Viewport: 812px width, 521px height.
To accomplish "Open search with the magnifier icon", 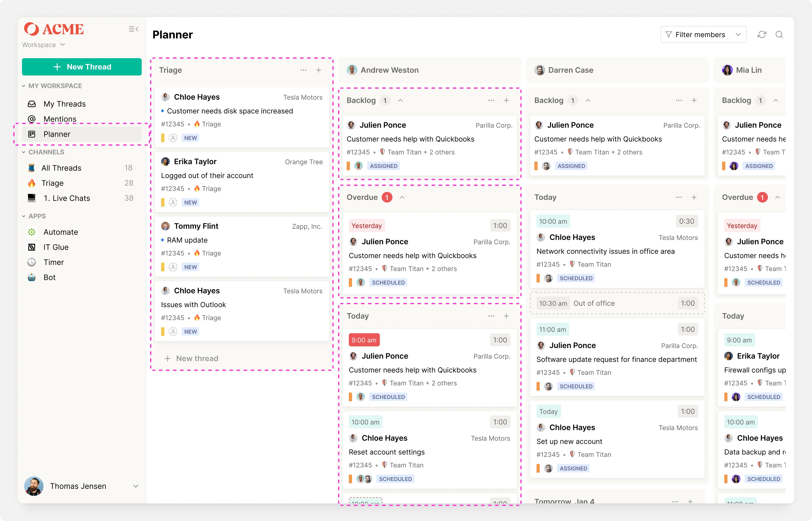I will 779,34.
